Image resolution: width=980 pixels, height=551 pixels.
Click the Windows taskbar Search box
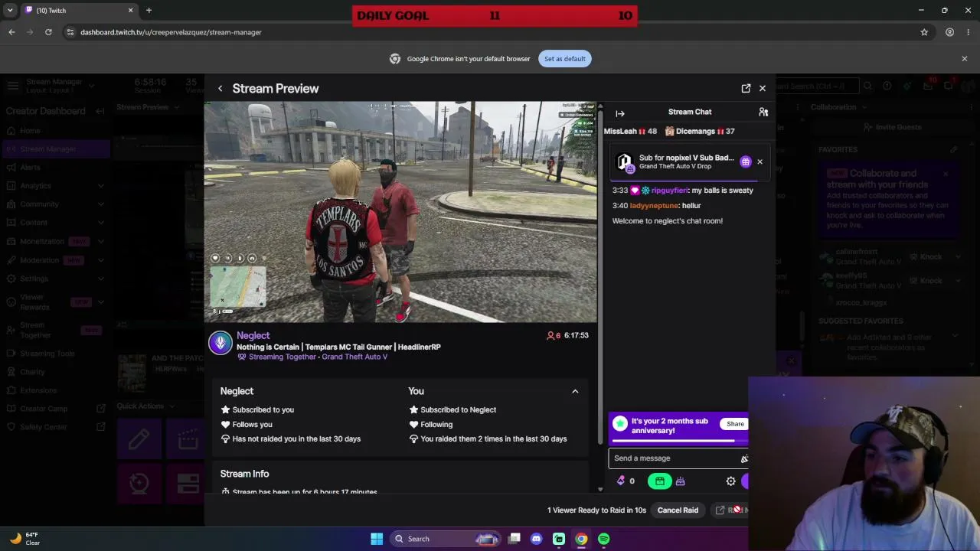(x=446, y=539)
